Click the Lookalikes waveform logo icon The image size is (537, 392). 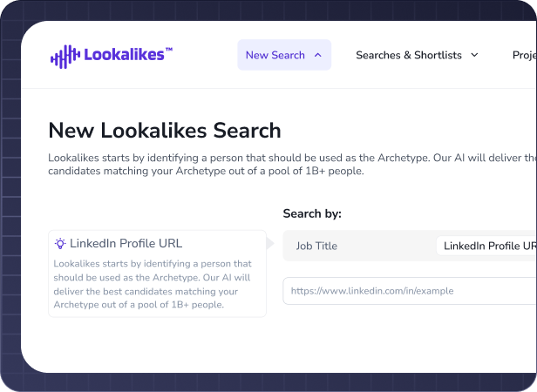click(x=65, y=57)
